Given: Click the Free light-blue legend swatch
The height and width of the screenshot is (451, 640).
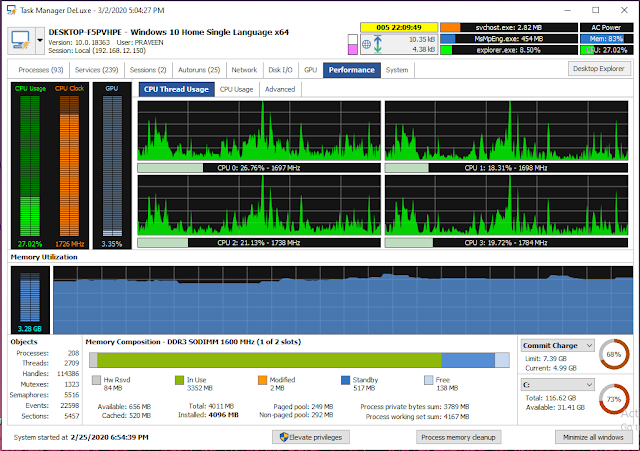Looking at the screenshot, I should [429, 380].
